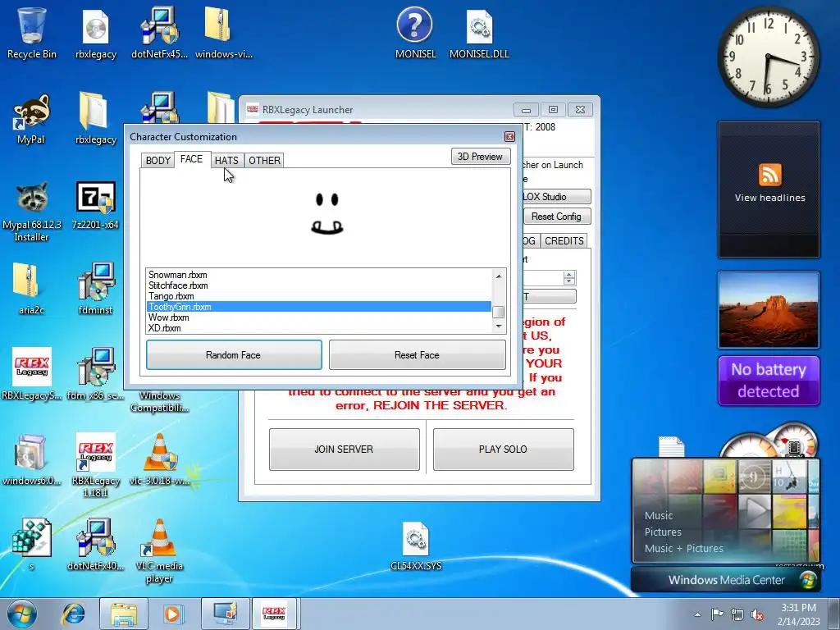
Task: Select the windows6.0 update icon
Action: pos(31,459)
